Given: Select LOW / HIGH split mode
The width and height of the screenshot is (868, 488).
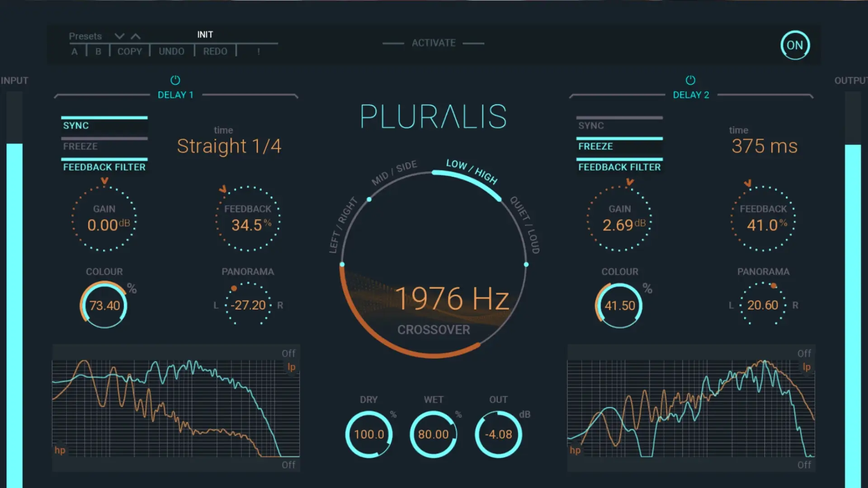Looking at the screenshot, I should 472,172.
